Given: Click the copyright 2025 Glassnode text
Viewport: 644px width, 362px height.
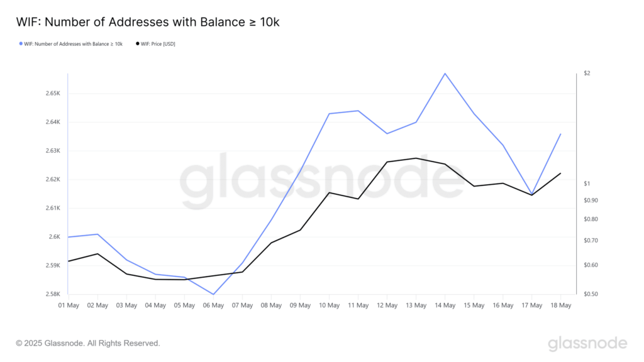Looking at the screenshot, I should (88, 343).
